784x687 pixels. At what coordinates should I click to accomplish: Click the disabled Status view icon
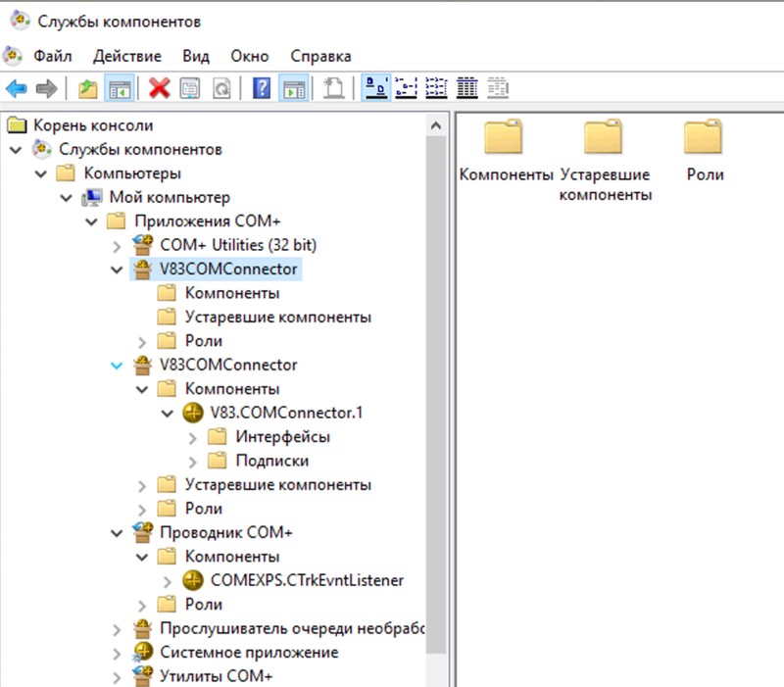(498, 88)
